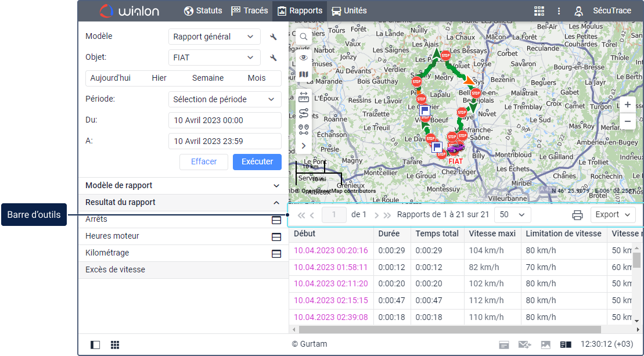Open the notifications window icon in footer
Image resolution: width=644 pixels, height=356 pixels.
point(504,345)
